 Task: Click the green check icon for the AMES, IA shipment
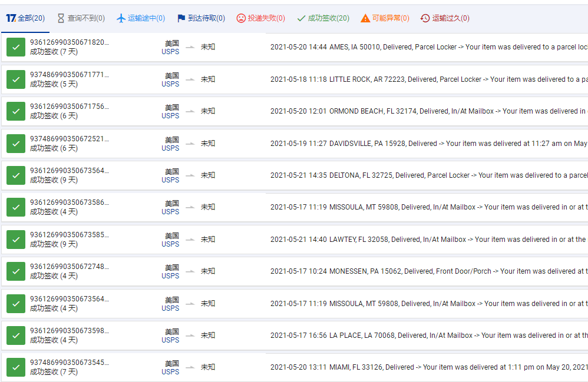tap(16, 47)
